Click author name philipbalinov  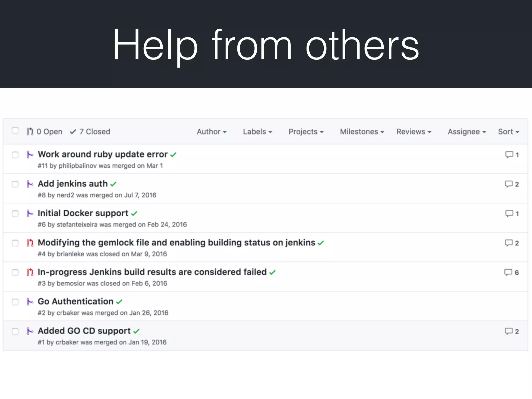(x=78, y=166)
